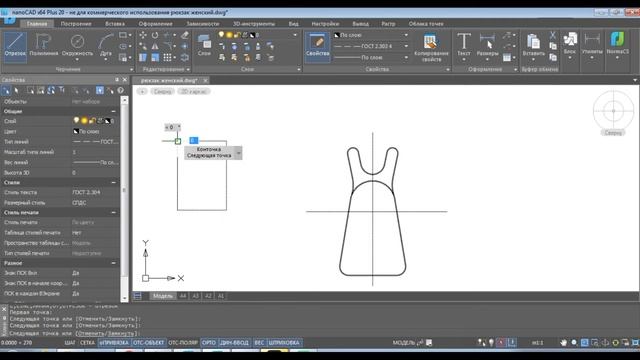Click the rectangle draw tool icon

[x=123, y=35]
